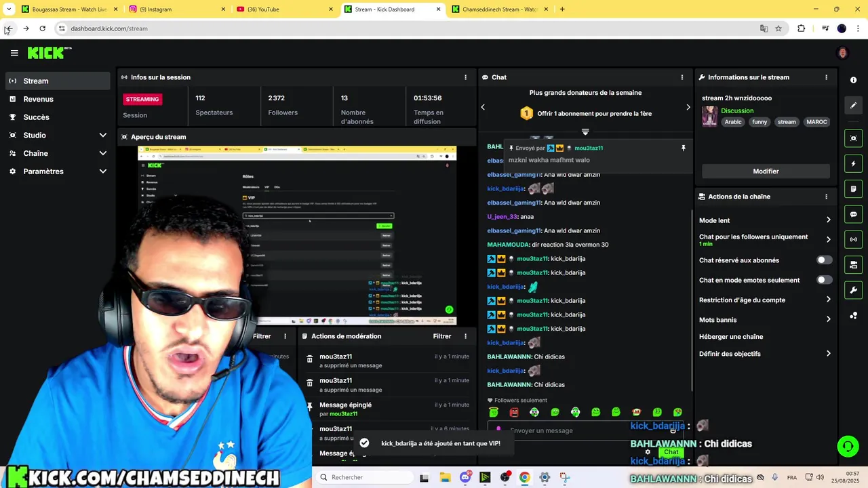
Task: Click the green Chat send button
Action: pos(671,452)
